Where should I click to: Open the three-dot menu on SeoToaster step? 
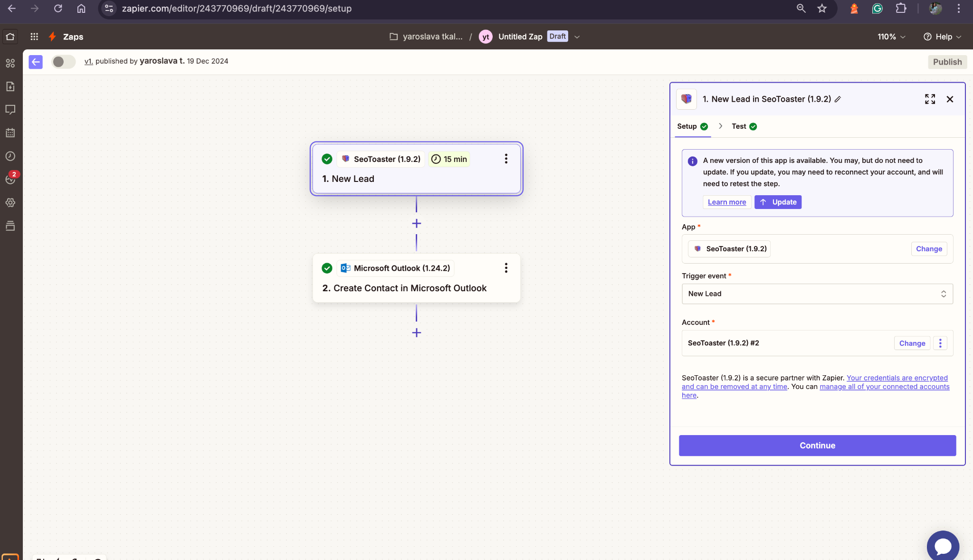point(506,159)
